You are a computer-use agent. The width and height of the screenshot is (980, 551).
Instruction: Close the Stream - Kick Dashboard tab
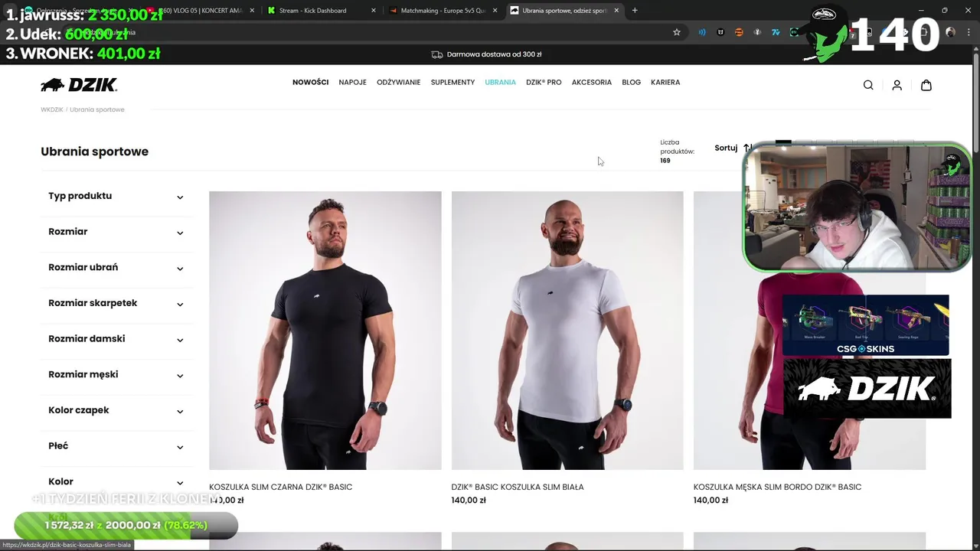[374, 11]
